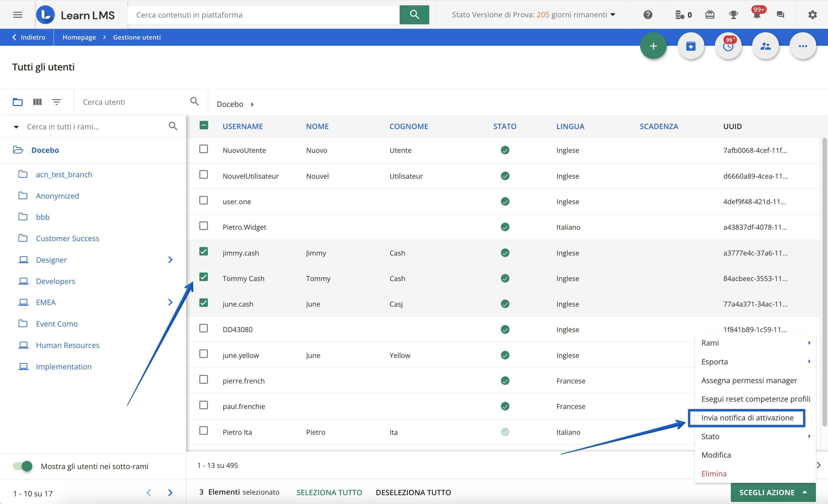Open the settings gear icon
The height and width of the screenshot is (504, 828).
[x=812, y=15]
